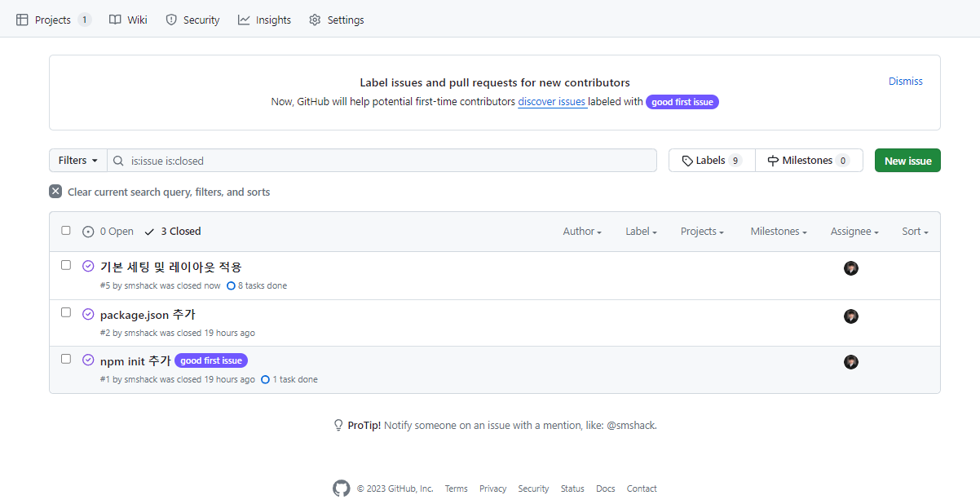This screenshot has width=980, height=504.
Task: Open the Terms footer link
Action: [457, 489]
